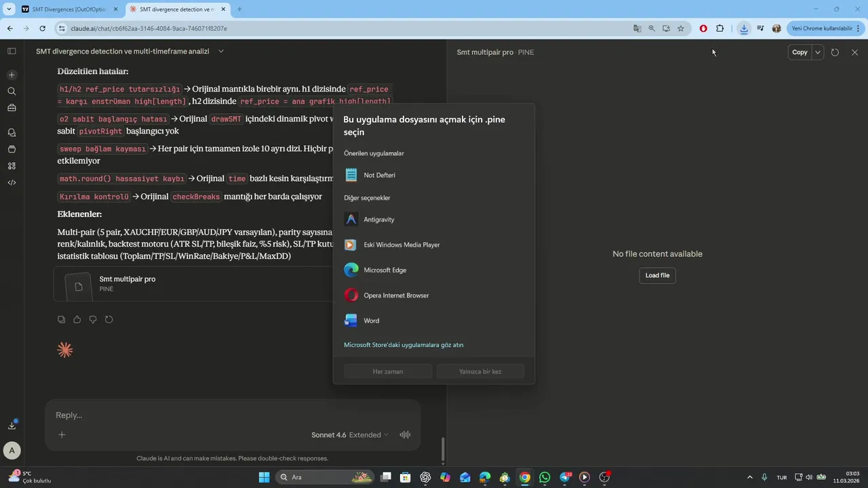Viewport: 868px width, 488px height.
Task: Open Chrome tab search dropdown
Action: (9, 9)
